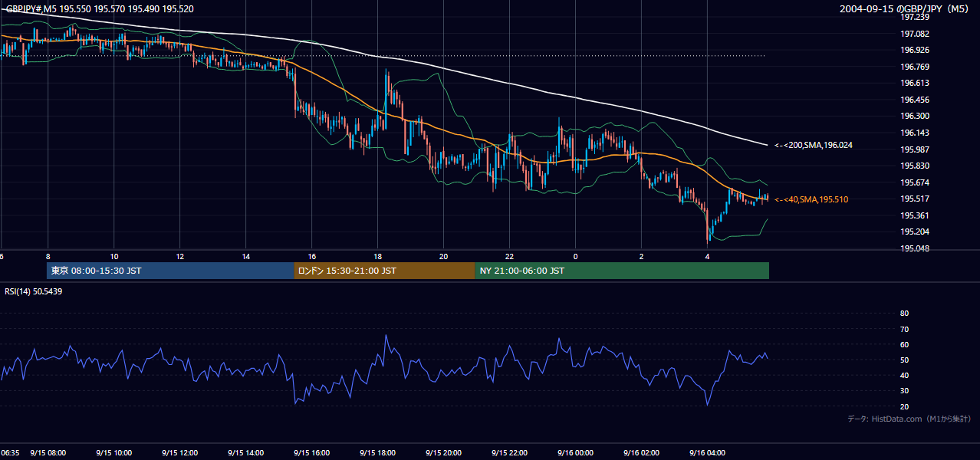This screenshot has width=980, height=460.
Task: Select the RSI scale value 40
Action: point(904,375)
